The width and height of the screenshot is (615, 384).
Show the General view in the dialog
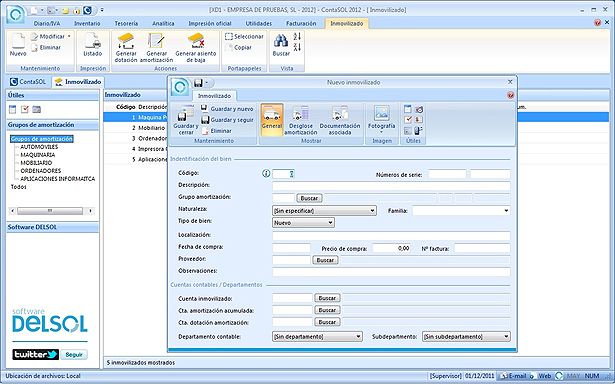pos(272,120)
